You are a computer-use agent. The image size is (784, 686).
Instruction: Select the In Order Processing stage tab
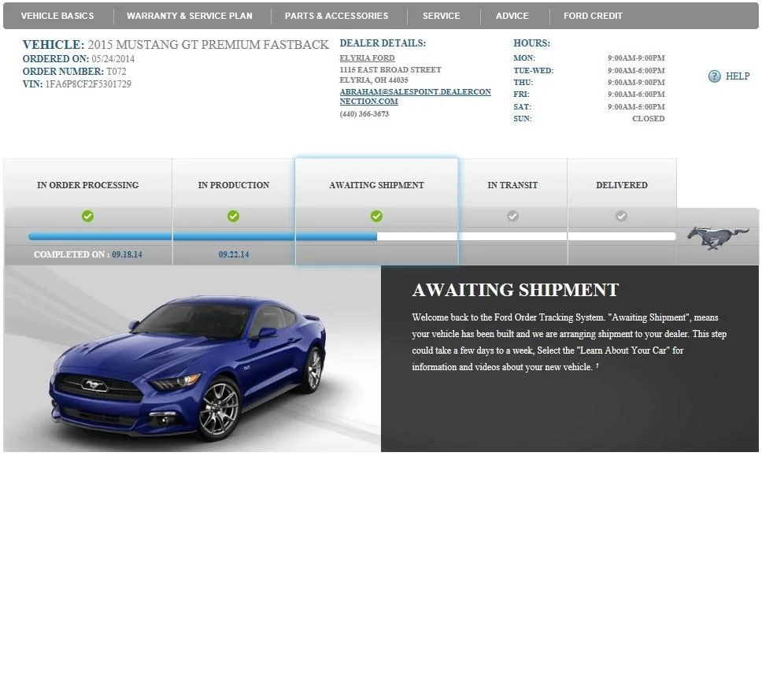pos(88,185)
